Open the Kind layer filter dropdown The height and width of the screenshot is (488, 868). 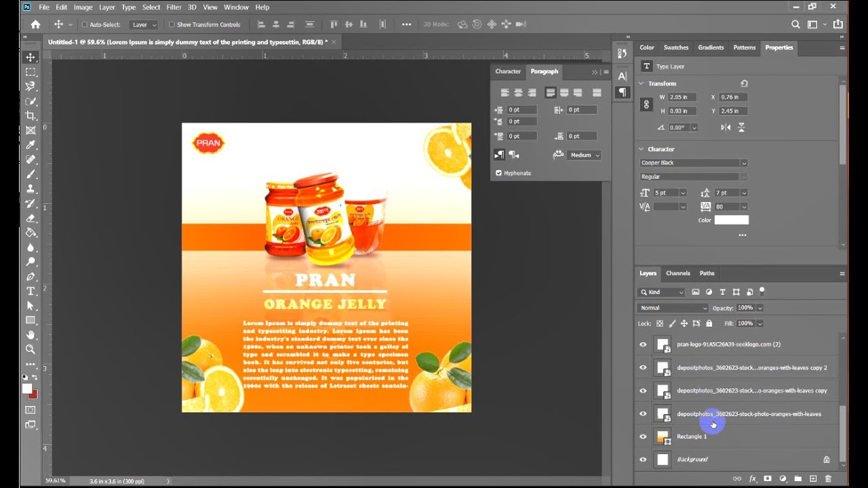(x=661, y=292)
